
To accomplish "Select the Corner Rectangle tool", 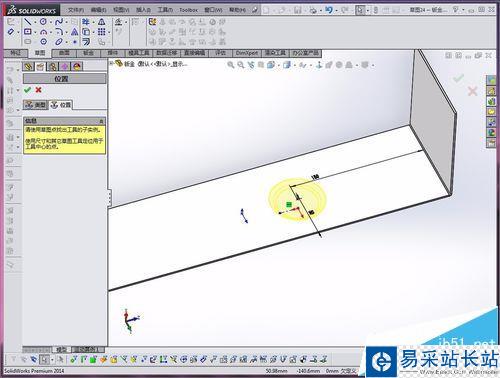I will (28, 32).
